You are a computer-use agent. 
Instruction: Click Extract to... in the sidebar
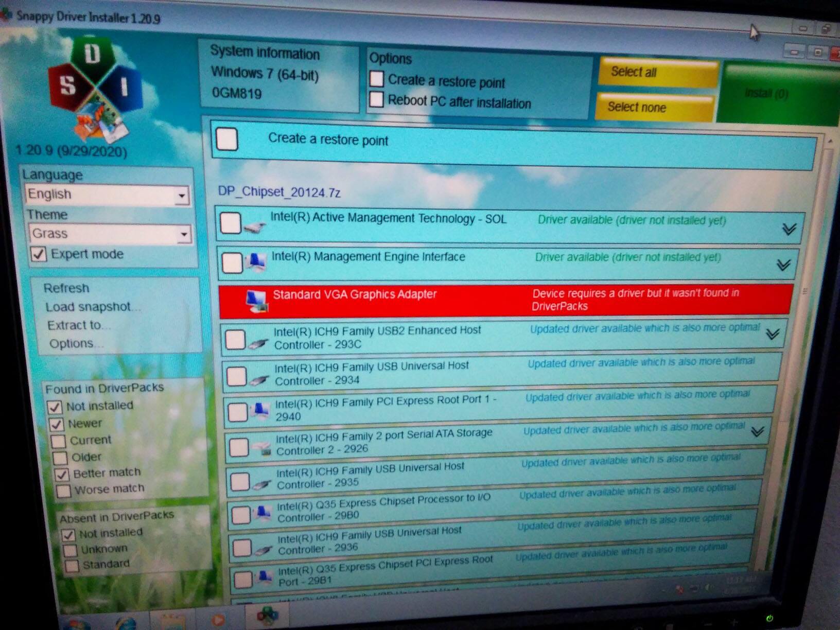pos(79,325)
